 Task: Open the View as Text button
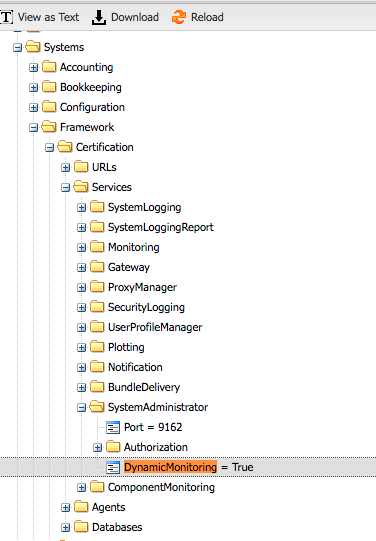40,17
